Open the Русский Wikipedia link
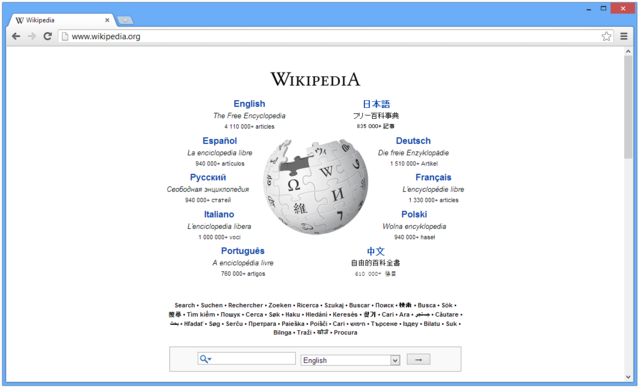The height and width of the screenshot is (388, 640). tap(208, 177)
